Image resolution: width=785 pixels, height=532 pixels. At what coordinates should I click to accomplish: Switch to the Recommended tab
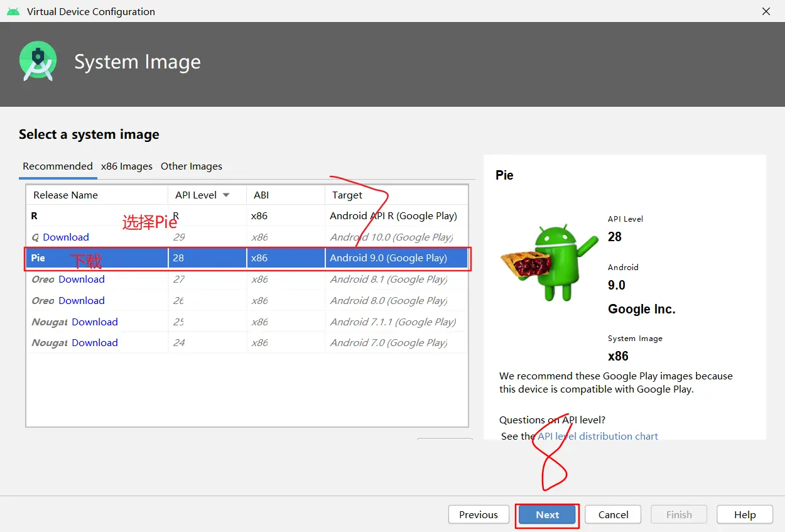58,166
